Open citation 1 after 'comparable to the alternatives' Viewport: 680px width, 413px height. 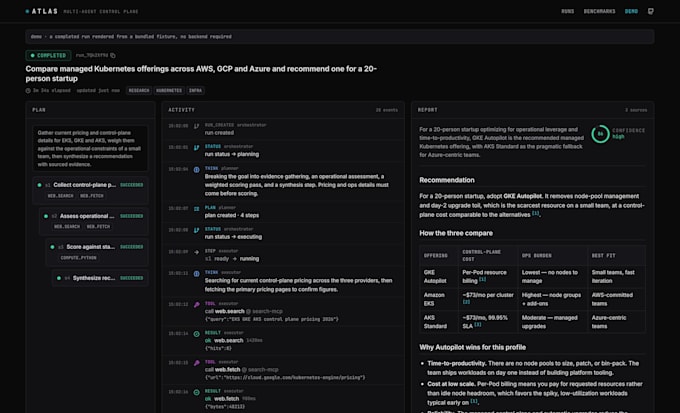point(536,213)
